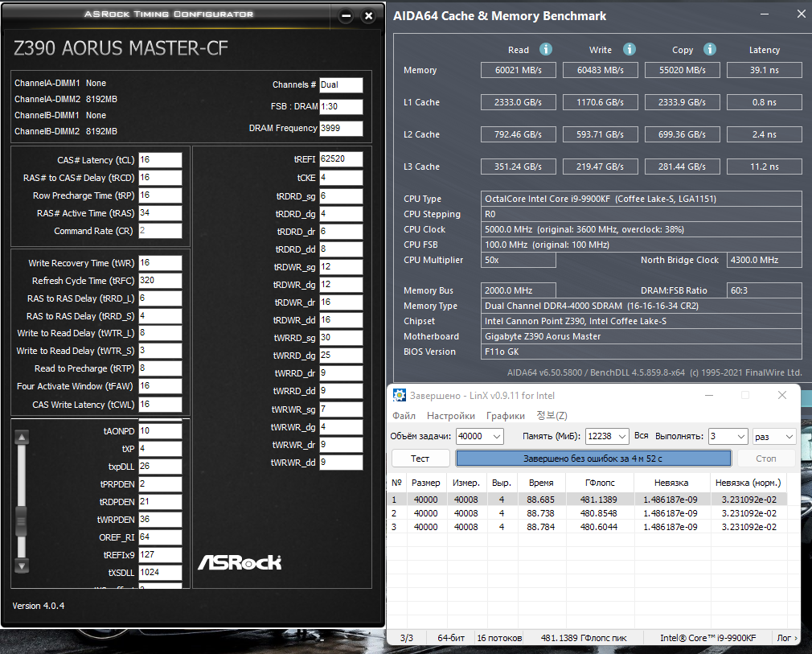Click the Вся memory button in LinX

(x=641, y=436)
